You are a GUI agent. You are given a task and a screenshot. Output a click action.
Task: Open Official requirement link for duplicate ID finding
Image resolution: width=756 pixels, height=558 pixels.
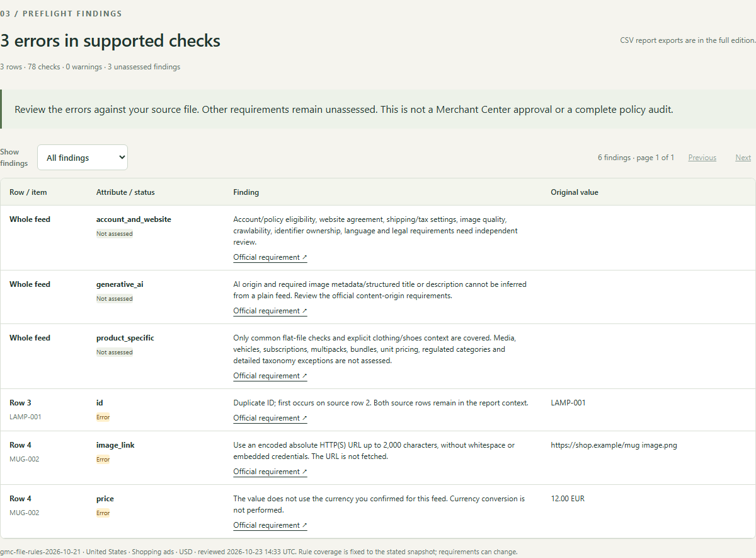click(x=270, y=418)
